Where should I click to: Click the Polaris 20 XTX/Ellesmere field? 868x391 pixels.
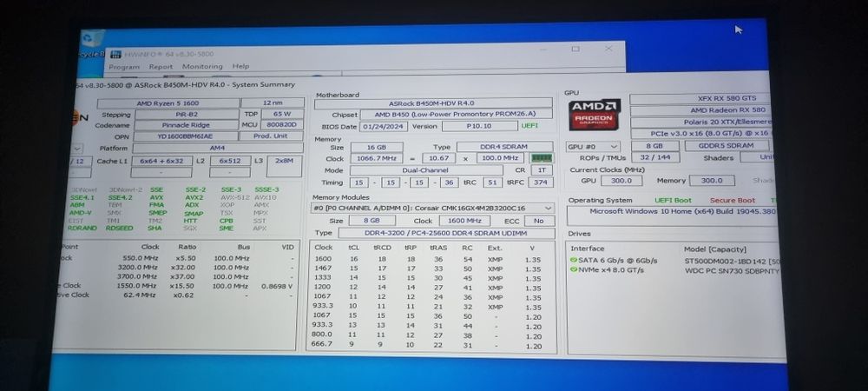pyautogui.click(x=700, y=123)
